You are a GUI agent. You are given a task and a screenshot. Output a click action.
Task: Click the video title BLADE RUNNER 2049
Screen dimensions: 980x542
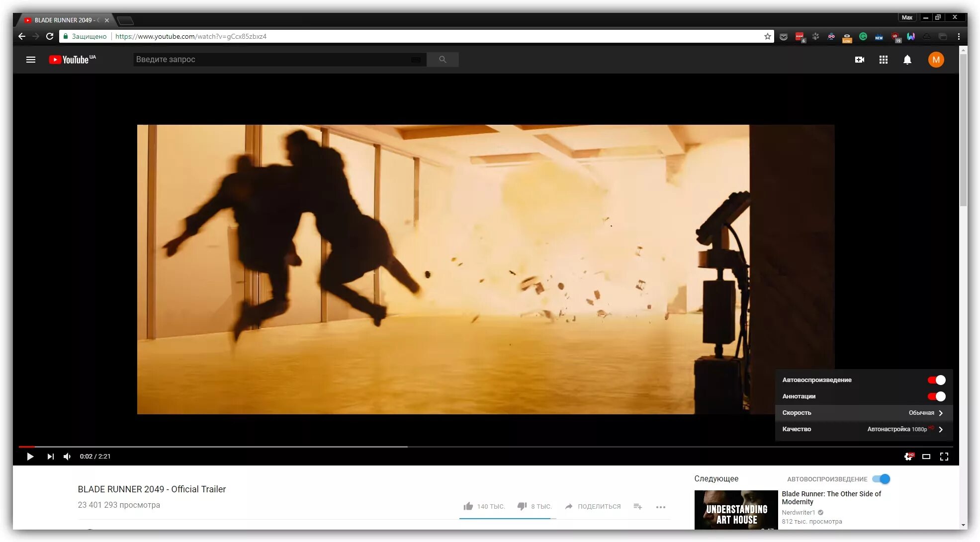point(152,489)
